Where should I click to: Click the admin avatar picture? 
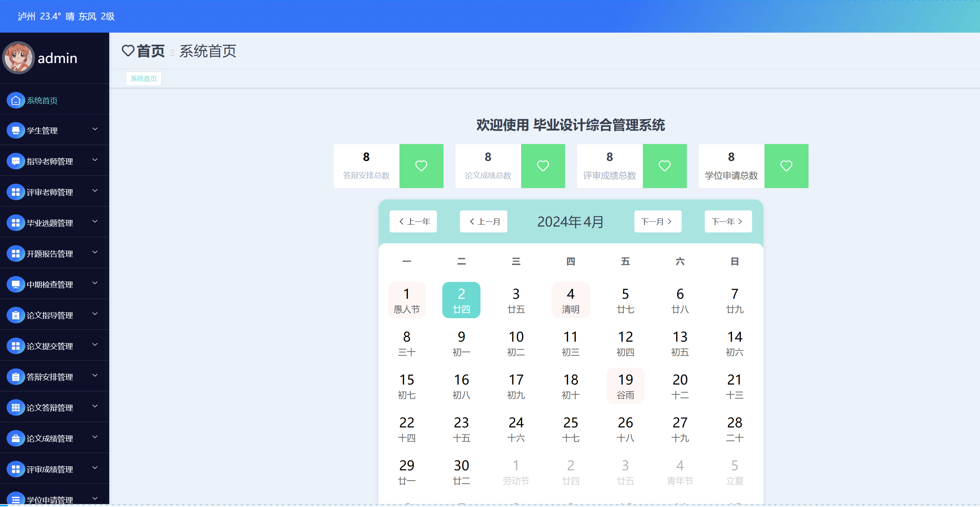click(x=18, y=58)
